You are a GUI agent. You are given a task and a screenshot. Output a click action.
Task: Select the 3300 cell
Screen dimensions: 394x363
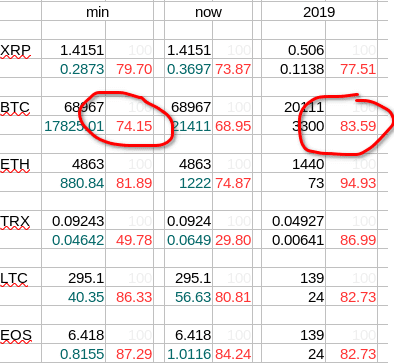tap(293, 126)
